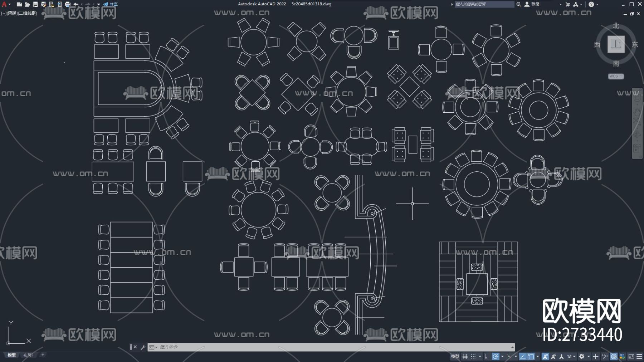Toggle the drawing grid display
The image size is (644, 362).
[x=465, y=356]
